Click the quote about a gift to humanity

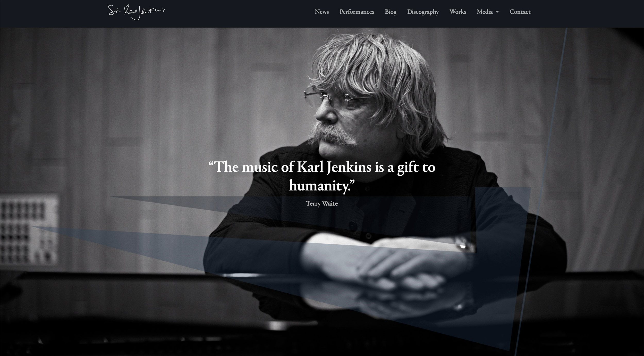click(x=322, y=176)
